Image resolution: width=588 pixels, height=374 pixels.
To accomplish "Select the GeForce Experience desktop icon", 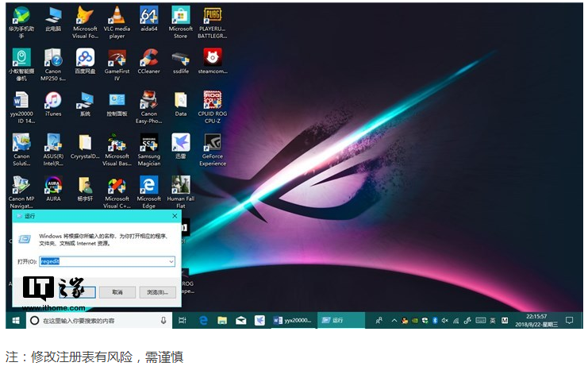I will [x=212, y=149].
